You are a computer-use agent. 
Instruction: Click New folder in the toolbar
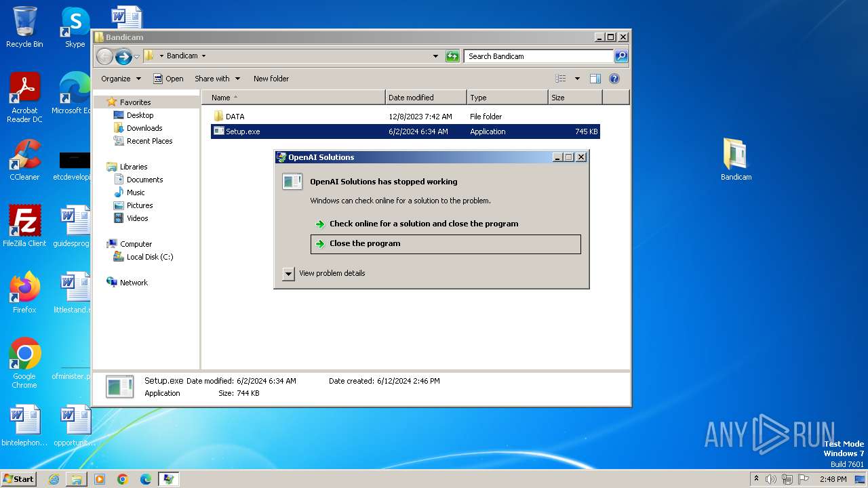click(x=271, y=79)
